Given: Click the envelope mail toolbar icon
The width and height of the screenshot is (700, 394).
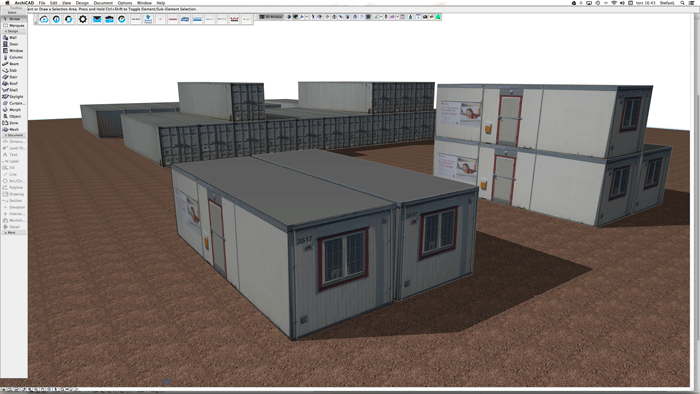Looking at the screenshot, I should [97, 19].
